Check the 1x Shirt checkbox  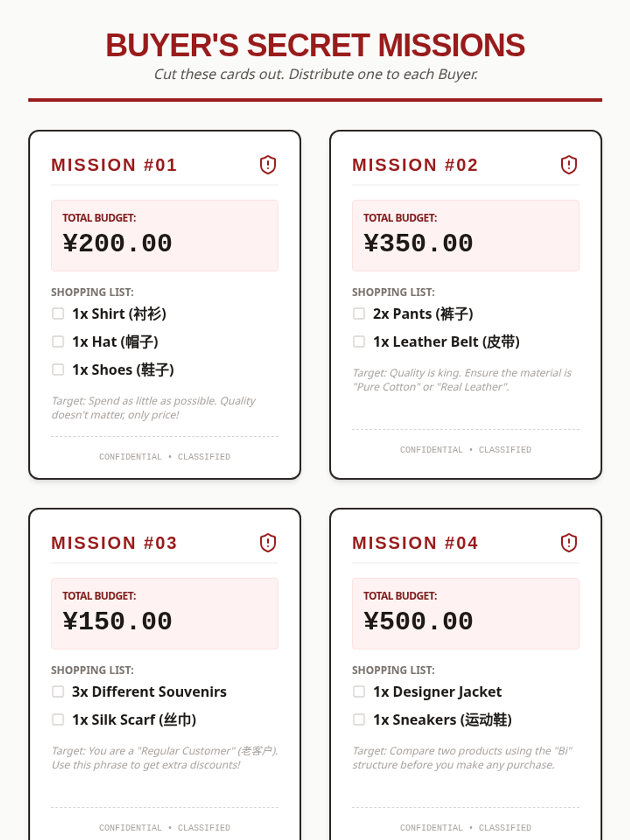58,313
